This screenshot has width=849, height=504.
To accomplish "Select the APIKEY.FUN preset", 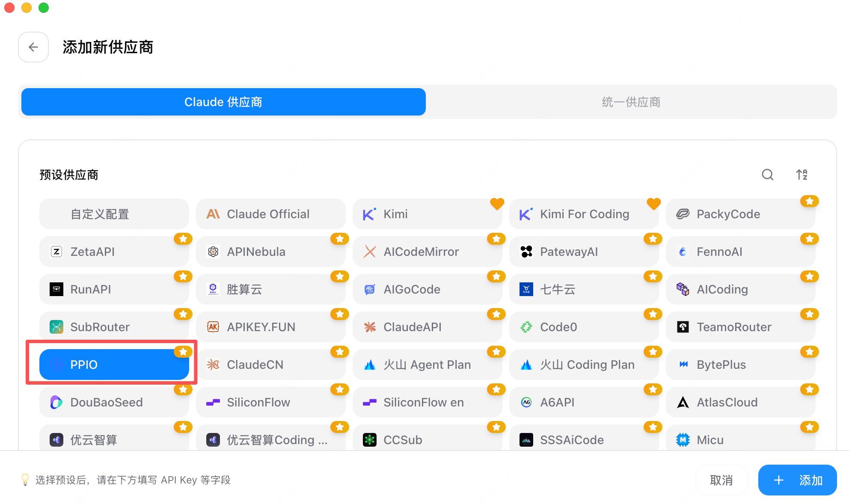I will 271,327.
